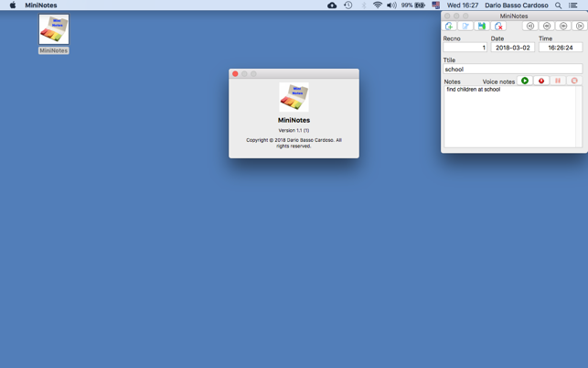This screenshot has width=588, height=368.
Task: Close the About MiniNotes dialog
Action: pos(235,74)
